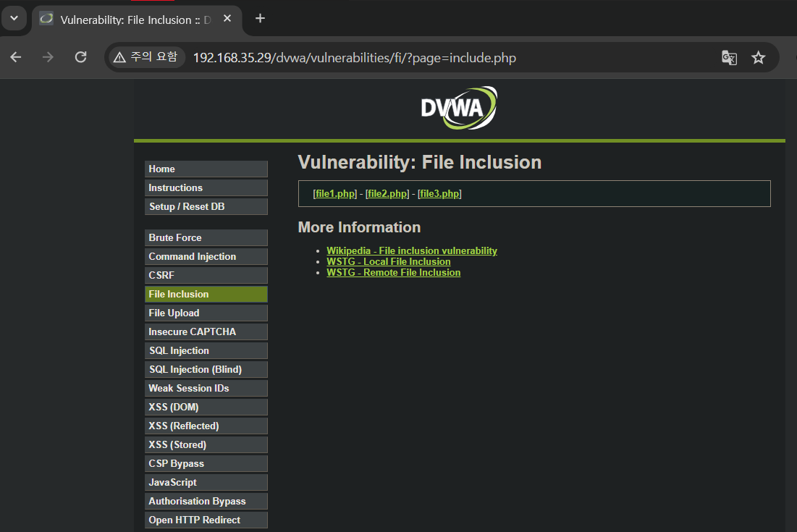This screenshot has width=797, height=532.
Task: Open the Home menu item
Action: click(x=206, y=169)
